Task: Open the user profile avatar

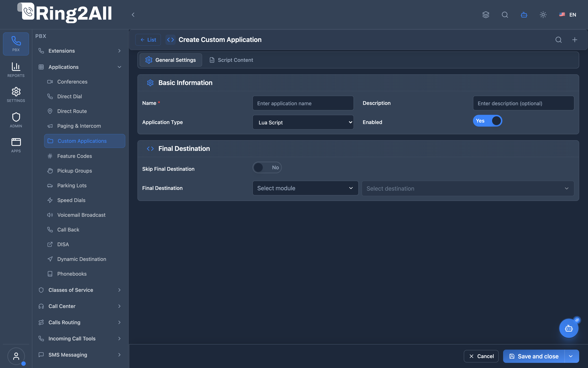Action: [16, 356]
